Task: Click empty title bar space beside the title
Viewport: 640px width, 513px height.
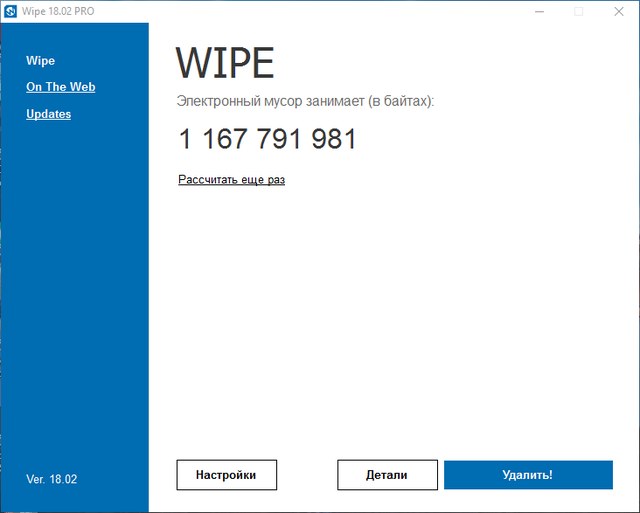Action: click(300, 11)
